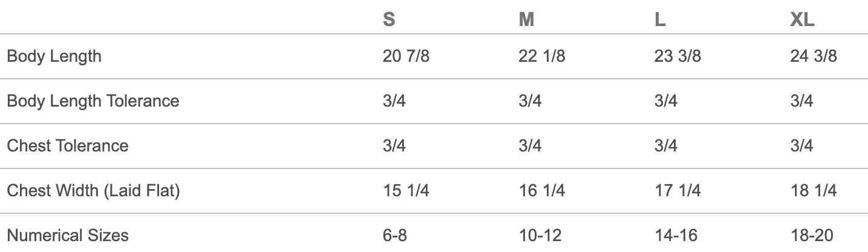Select the 22 1/8 body length cell
The height and width of the screenshot is (252, 868).
(x=541, y=56)
